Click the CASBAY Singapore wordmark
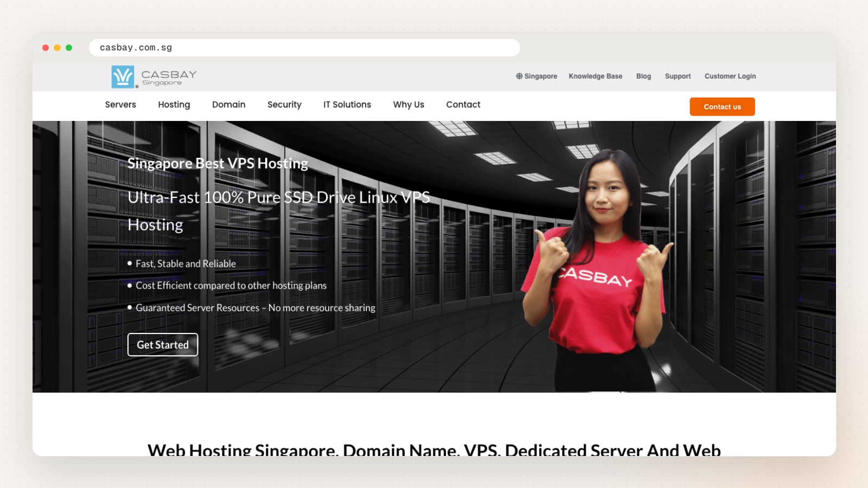The width and height of the screenshot is (868, 488). pos(169,78)
